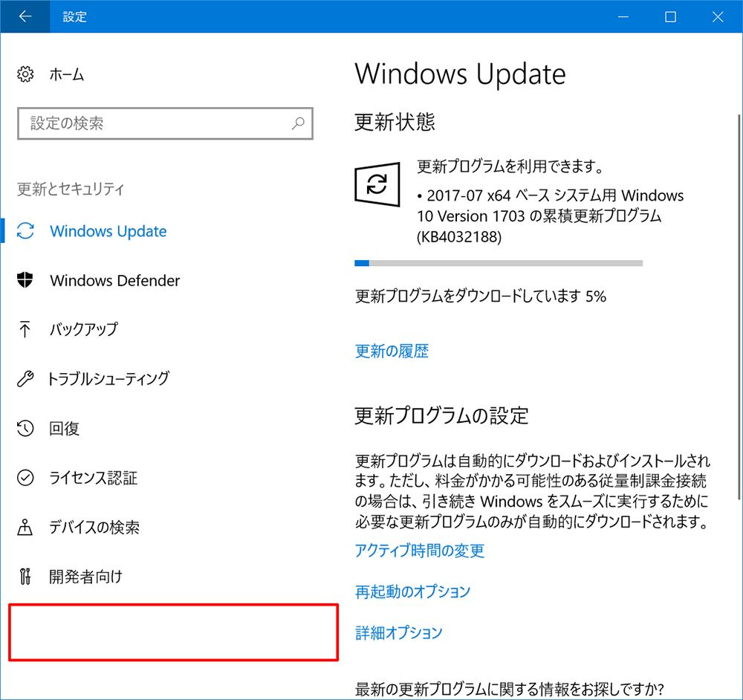Open the アクティブ時間の変更 link

(x=420, y=551)
